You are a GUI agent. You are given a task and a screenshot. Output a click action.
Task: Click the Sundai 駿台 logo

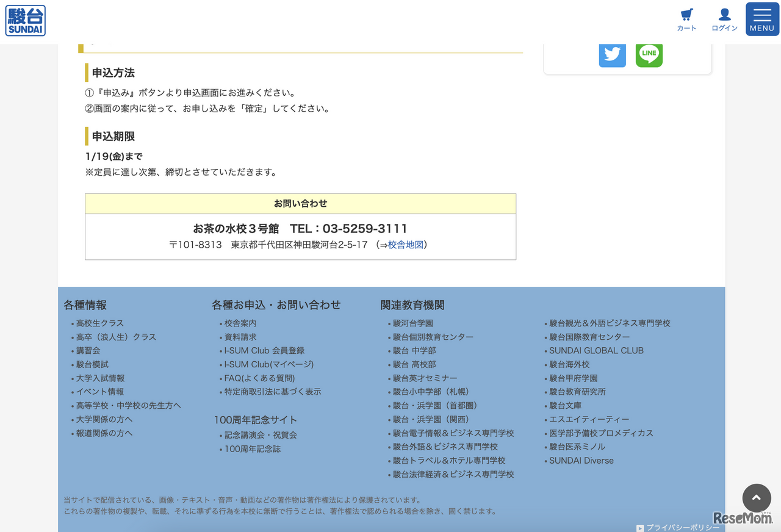coord(25,20)
